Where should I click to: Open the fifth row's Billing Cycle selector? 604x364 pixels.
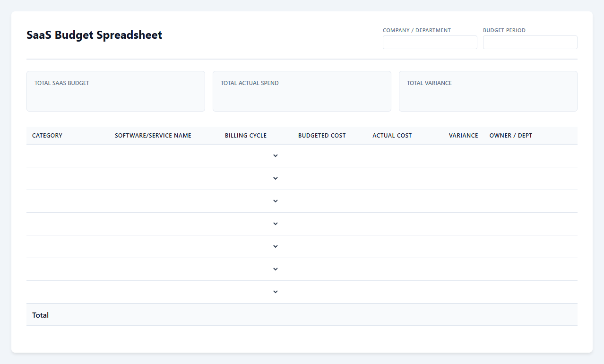pyautogui.click(x=251, y=246)
